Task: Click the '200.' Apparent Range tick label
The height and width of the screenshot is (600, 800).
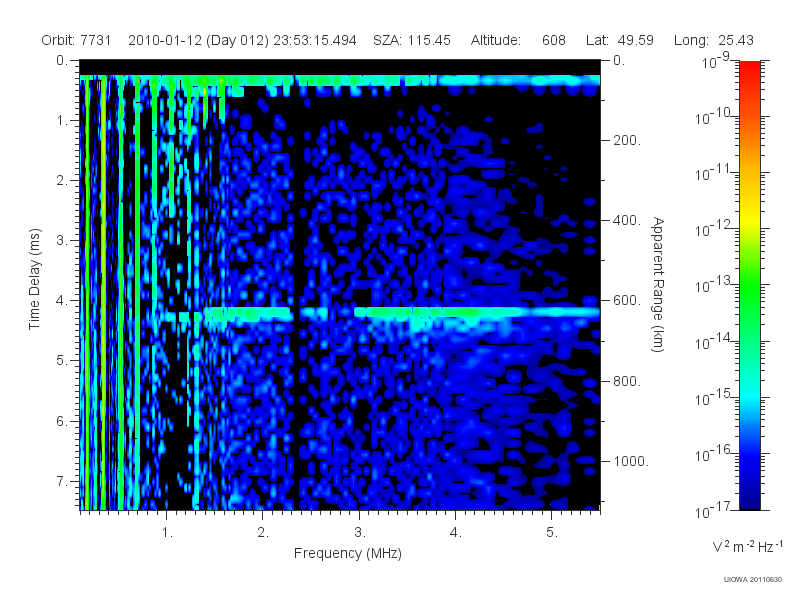Action: pos(627,140)
